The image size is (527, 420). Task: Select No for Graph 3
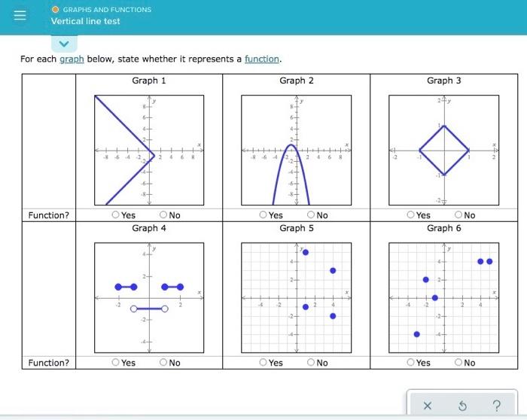pyautogui.click(x=458, y=215)
